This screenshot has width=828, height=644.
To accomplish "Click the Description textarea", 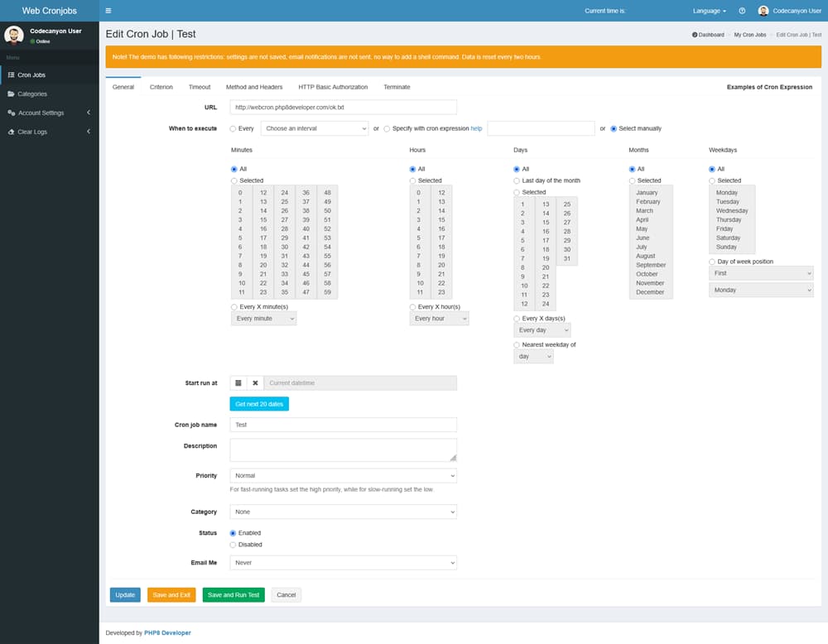I will [344, 450].
